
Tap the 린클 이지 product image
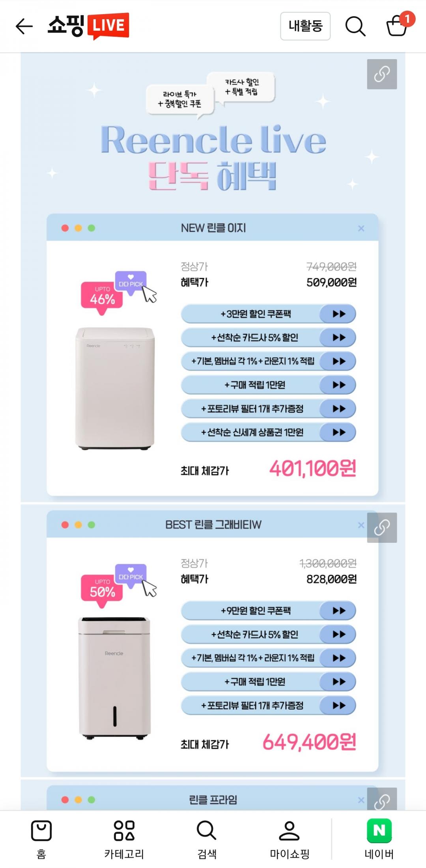point(115,388)
